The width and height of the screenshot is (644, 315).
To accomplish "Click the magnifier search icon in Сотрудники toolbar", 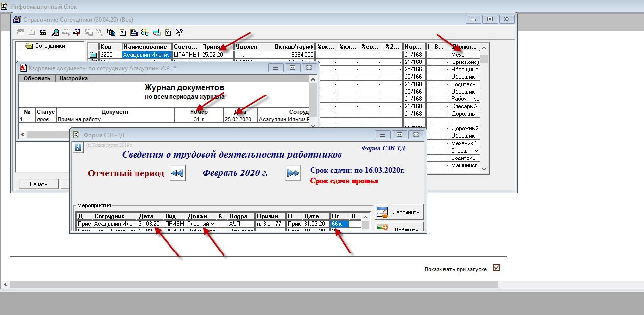I will (55, 32).
